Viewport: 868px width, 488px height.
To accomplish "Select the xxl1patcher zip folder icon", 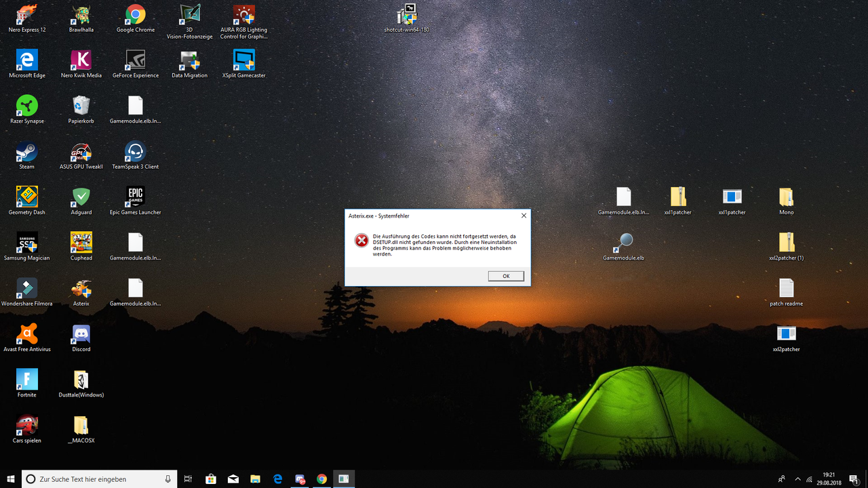I will [x=678, y=199].
